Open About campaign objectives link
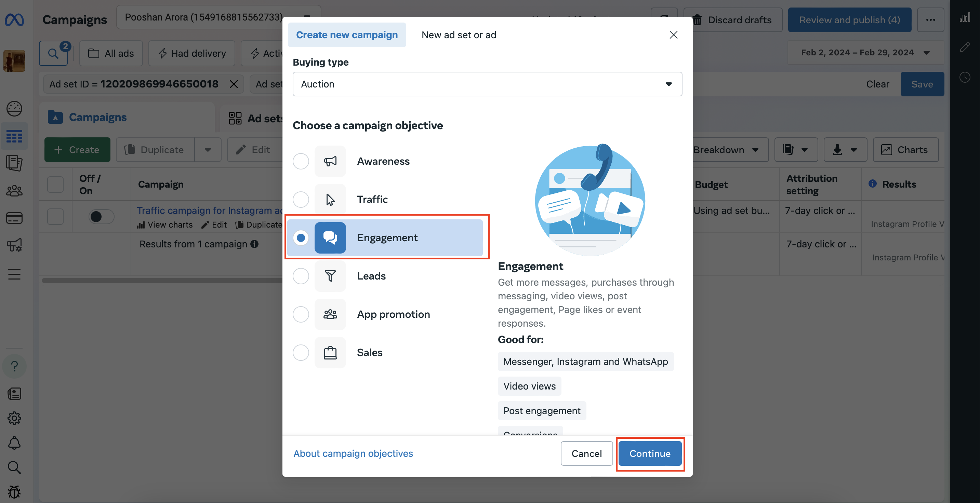The image size is (980, 503). 353,453
